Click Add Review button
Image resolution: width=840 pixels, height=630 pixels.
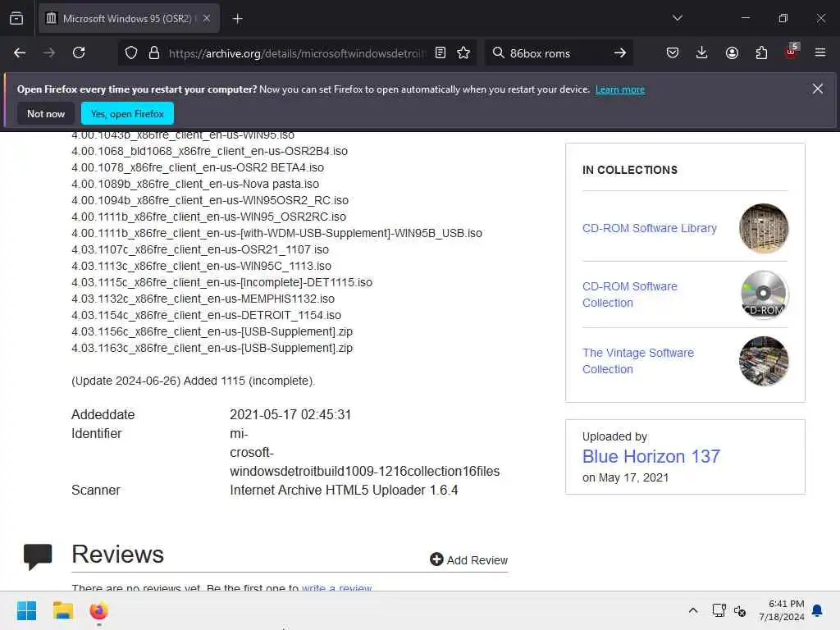tap(468, 559)
